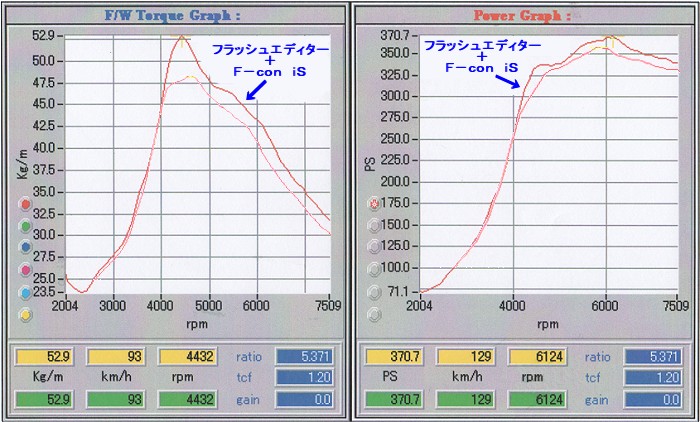Click the 2004 rpm label under Torque graph
The width and height of the screenshot is (700, 422).
[x=66, y=306]
